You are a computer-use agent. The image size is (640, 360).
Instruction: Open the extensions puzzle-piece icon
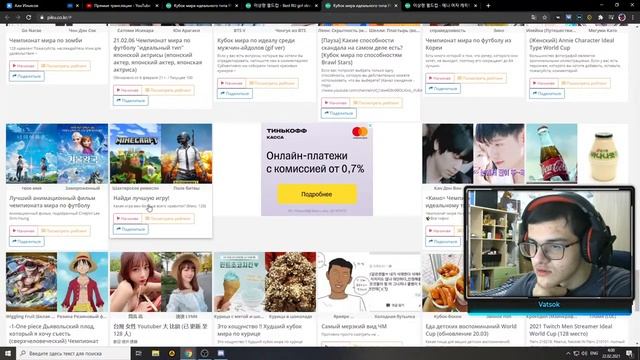600,17
